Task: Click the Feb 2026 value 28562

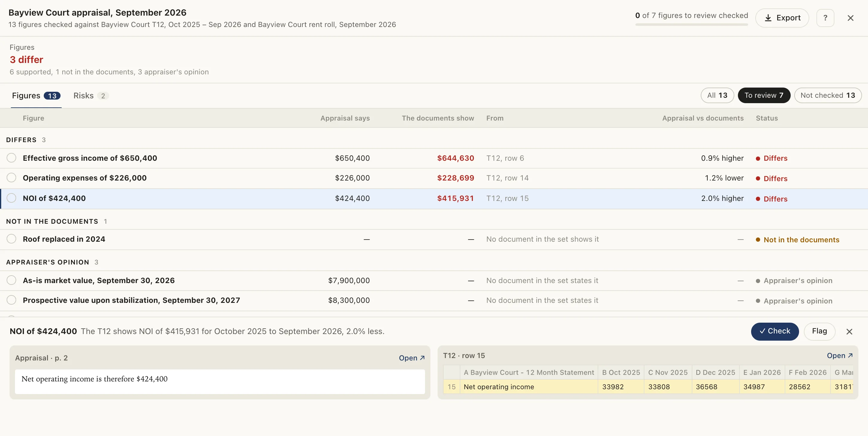Action: [x=808, y=387]
